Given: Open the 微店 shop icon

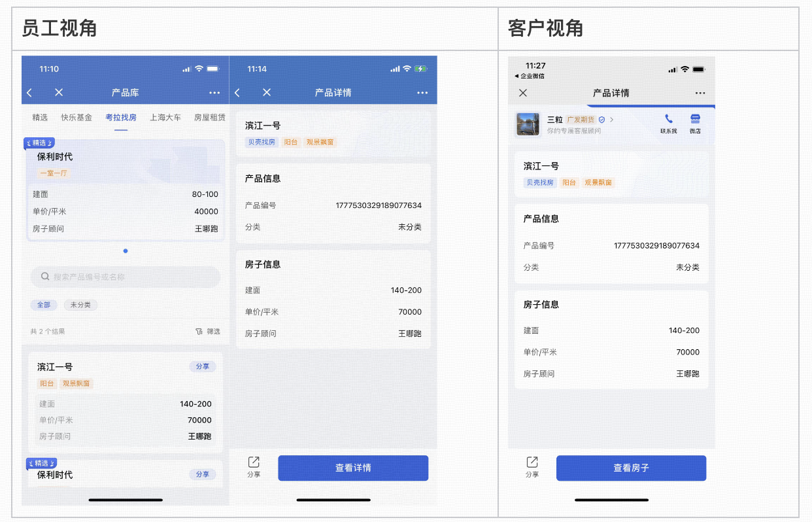Looking at the screenshot, I should (695, 119).
